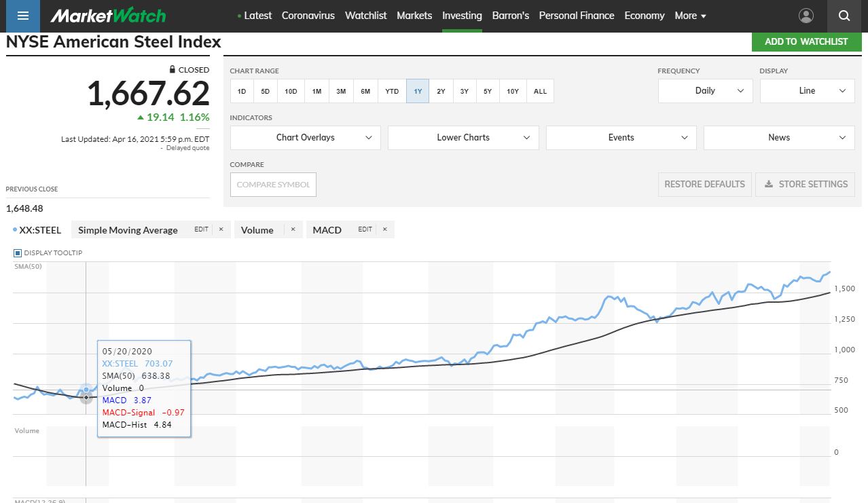868x503 pixels.
Task: Select the 3M chart range
Action: pyautogui.click(x=341, y=91)
